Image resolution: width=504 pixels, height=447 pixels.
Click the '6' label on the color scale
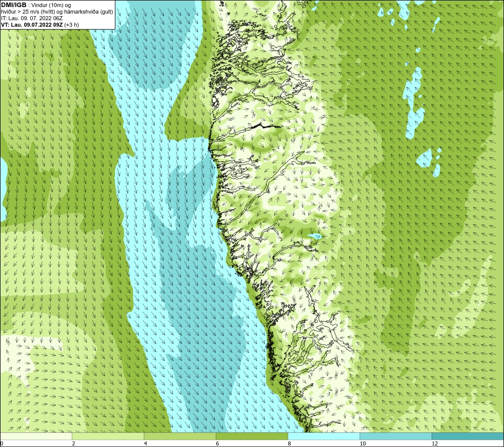218,443
